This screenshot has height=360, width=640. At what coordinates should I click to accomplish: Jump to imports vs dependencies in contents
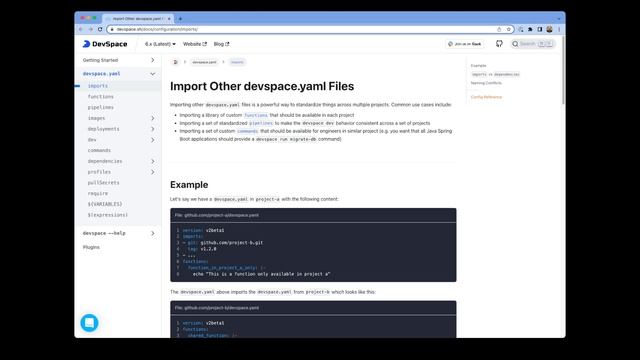click(x=496, y=75)
